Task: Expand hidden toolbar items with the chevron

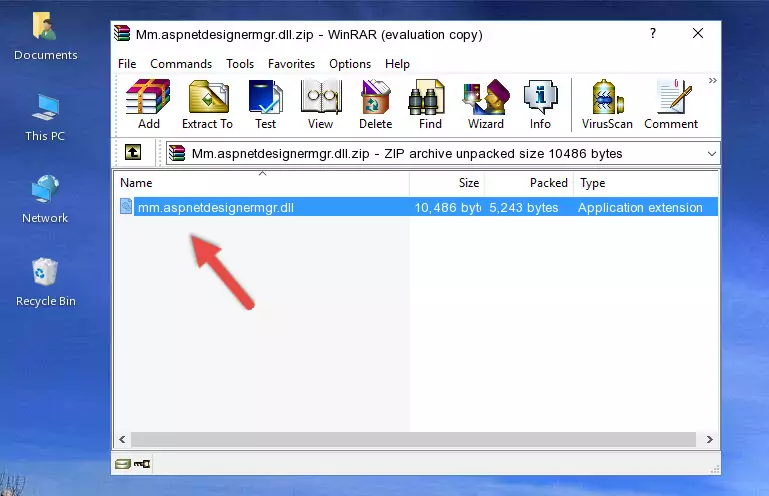Action: (x=713, y=80)
